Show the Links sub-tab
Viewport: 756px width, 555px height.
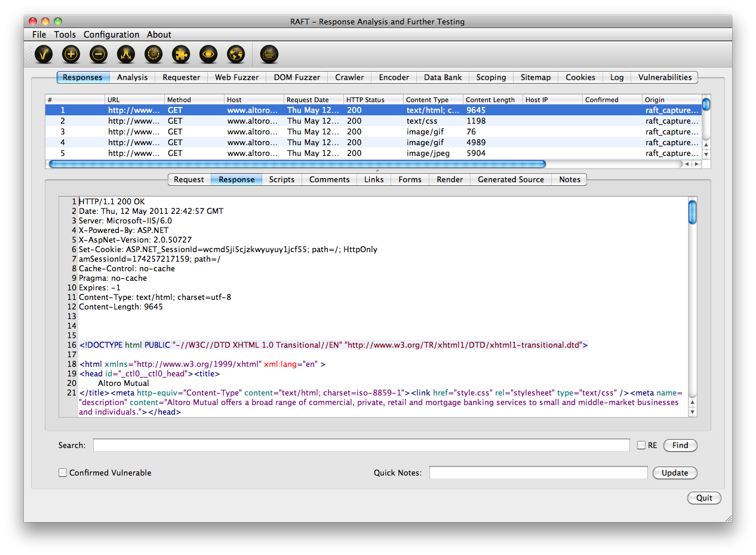[374, 179]
